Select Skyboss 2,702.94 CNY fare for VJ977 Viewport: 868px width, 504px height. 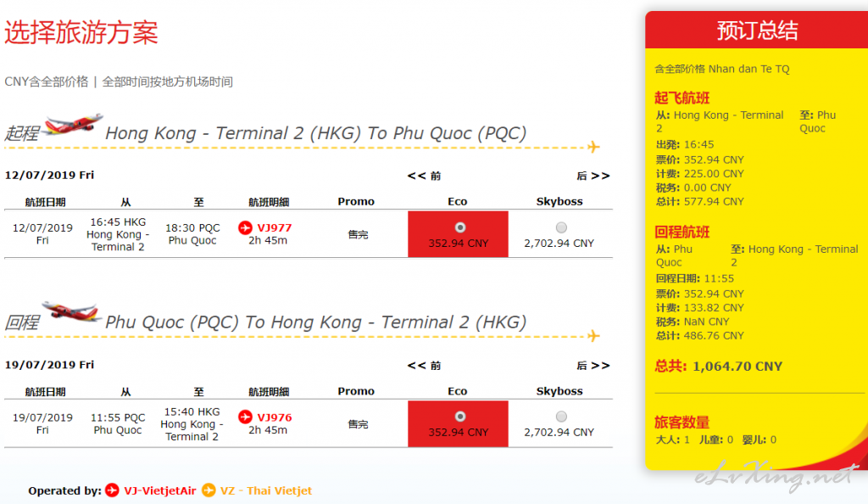pyautogui.click(x=561, y=227)
